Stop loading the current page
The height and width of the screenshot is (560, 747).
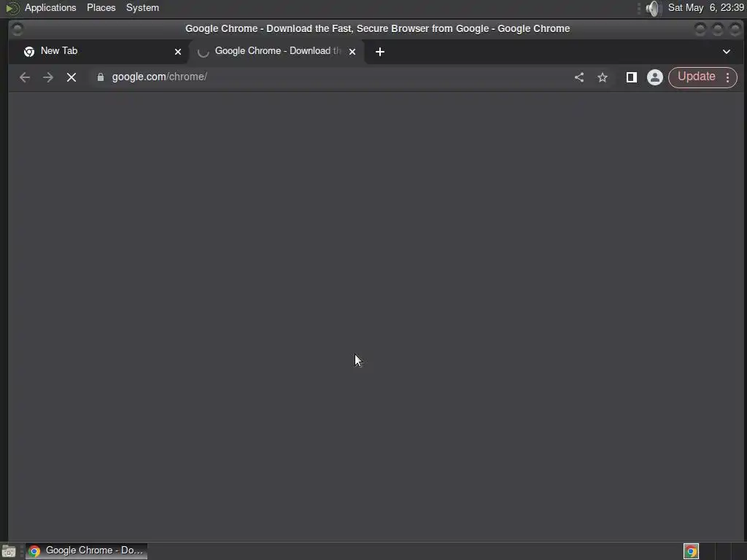[x=71, y=77]
